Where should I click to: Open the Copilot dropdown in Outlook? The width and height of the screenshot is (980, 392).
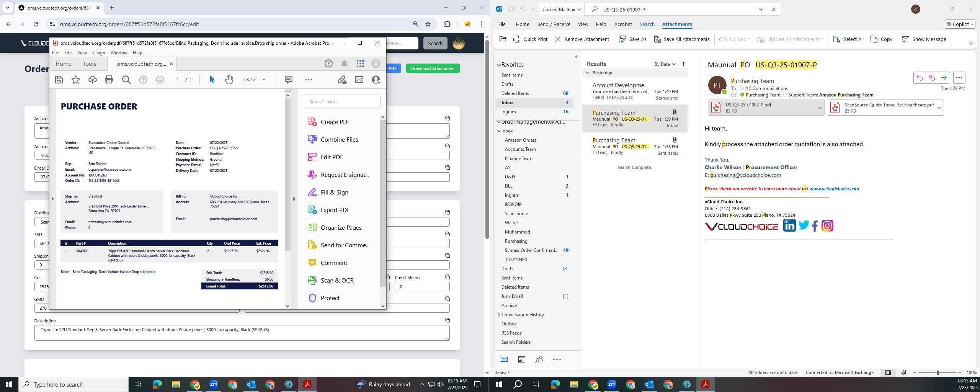coord(960,24)
